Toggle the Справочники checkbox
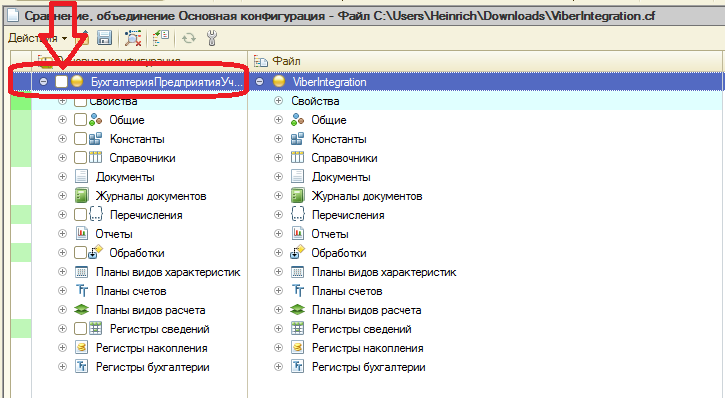Screen dimensions: 725x398 click(x=80, y=158)
